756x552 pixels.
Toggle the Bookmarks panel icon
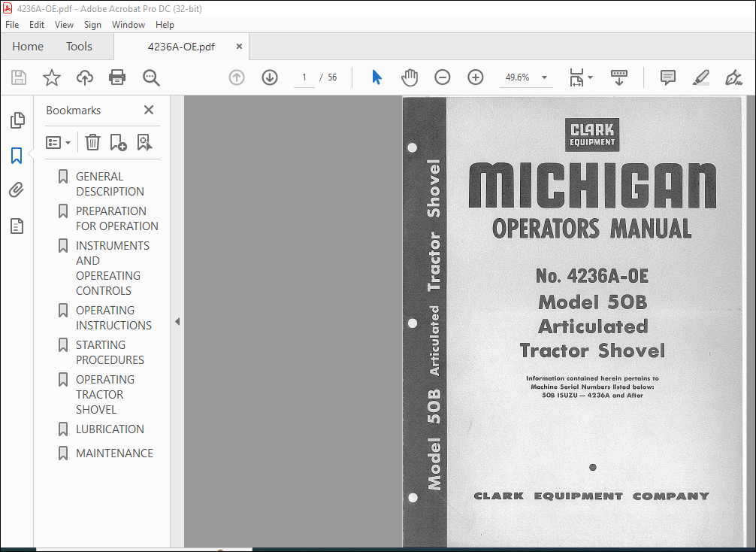pyautogui.click(x=17, y=156)
